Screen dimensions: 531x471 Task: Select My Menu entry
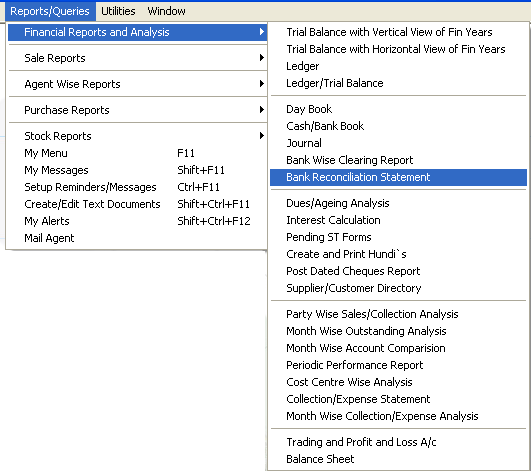point(137,153)
